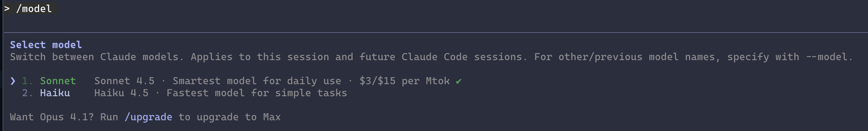Select the Sonnet model option
Viewport: 868px width, 131px height.
click(x=58, y=81)
